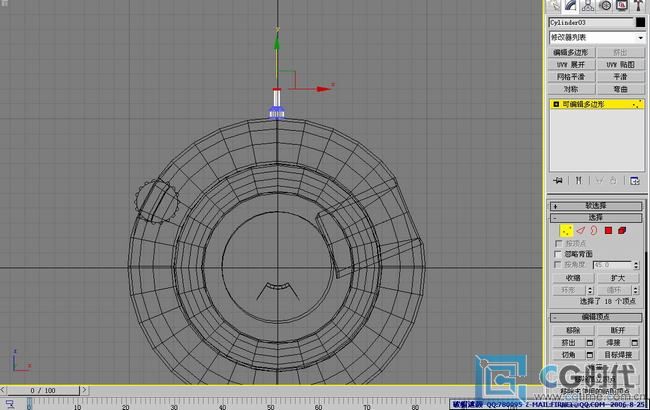Image resolution: width=650 pixels, height=410 pixels.
Task: Apply 对称 modifier
Action: (571, 89)
